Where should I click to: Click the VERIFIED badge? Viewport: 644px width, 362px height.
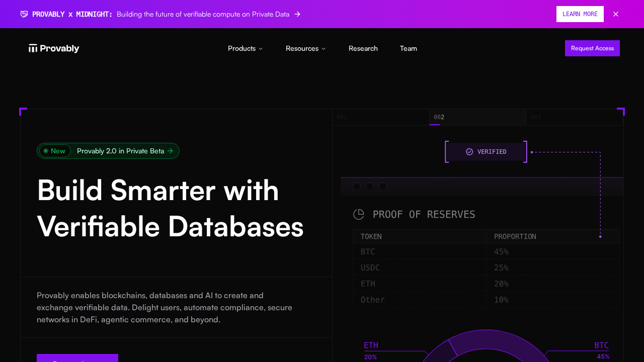tap(486, 151)
